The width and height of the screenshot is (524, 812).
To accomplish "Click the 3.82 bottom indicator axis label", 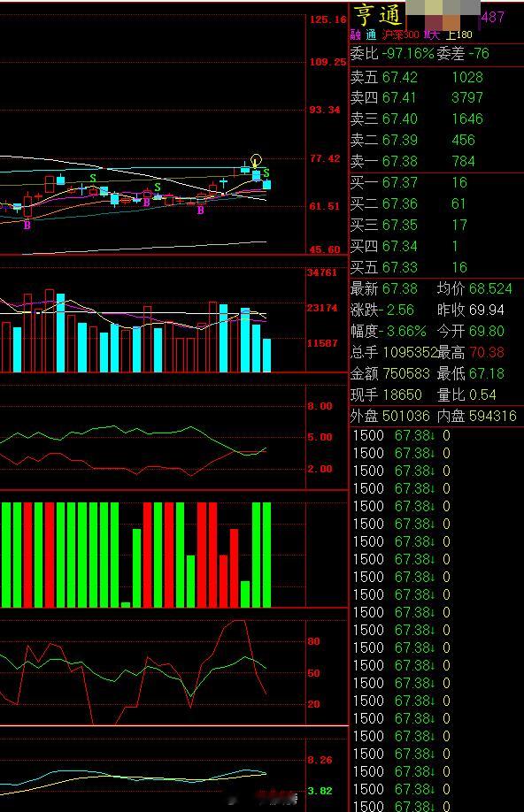I will (320, 791).
